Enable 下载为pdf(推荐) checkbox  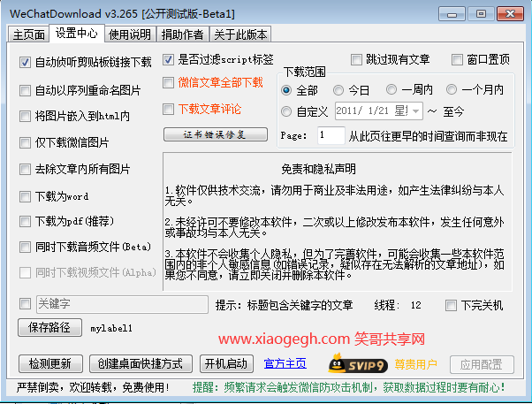(x=25, y=222)
